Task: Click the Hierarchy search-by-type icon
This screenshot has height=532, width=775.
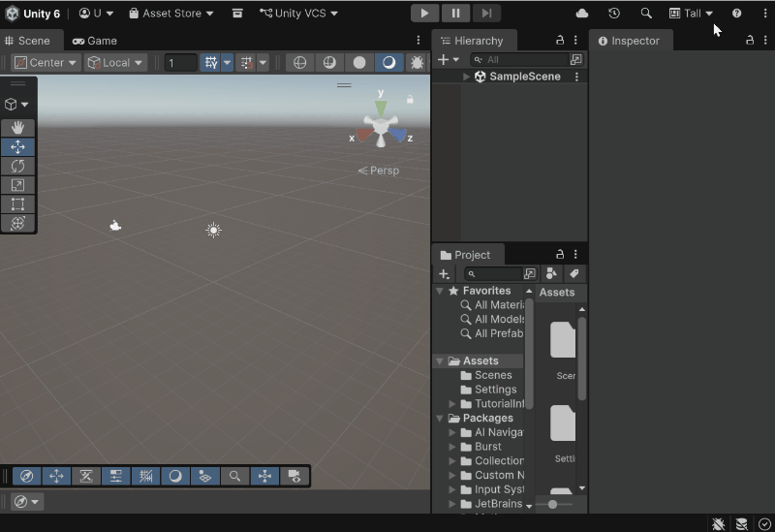Action: pos(576,60)
